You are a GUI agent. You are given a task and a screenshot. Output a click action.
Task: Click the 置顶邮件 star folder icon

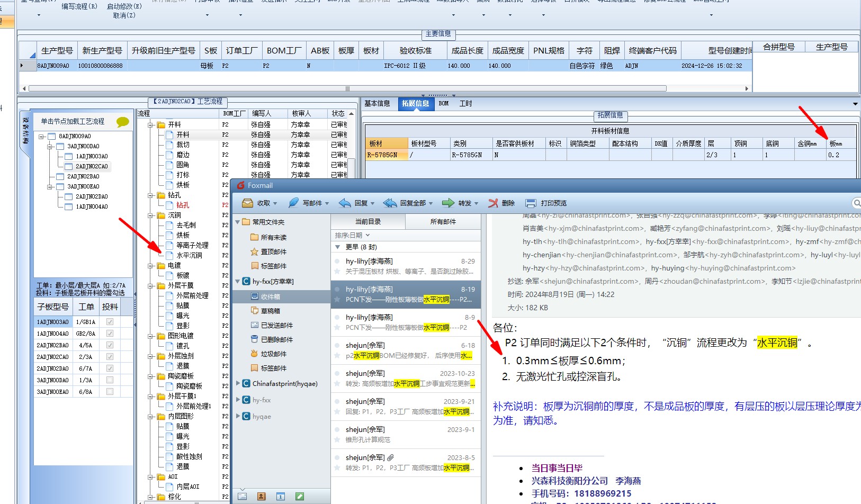pyautogui.click(x=254, y=251)
